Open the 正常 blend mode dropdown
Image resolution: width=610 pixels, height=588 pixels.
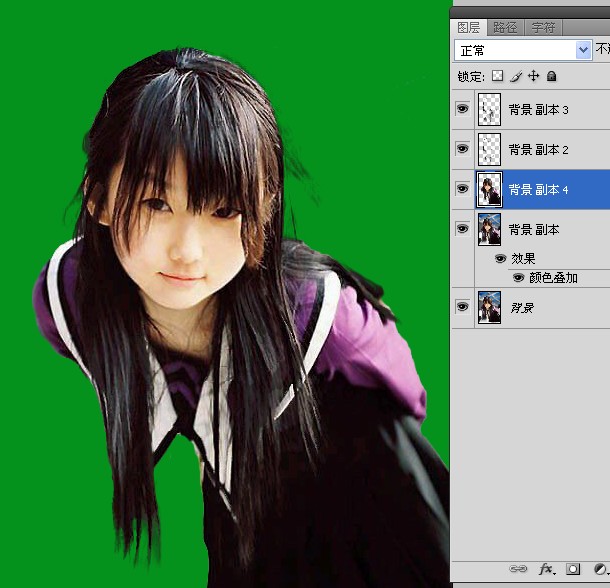tap(523, 50)
